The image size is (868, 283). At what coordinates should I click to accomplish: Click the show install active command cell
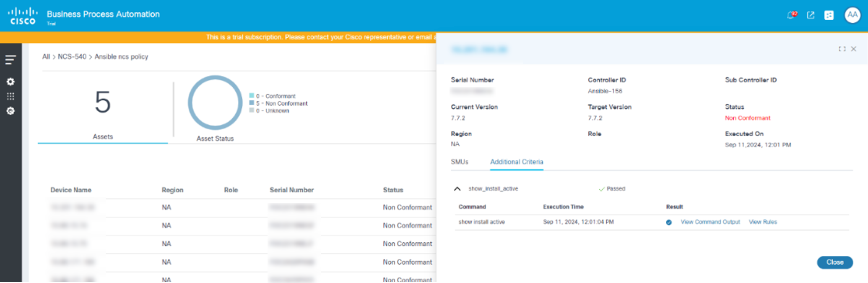481,222
